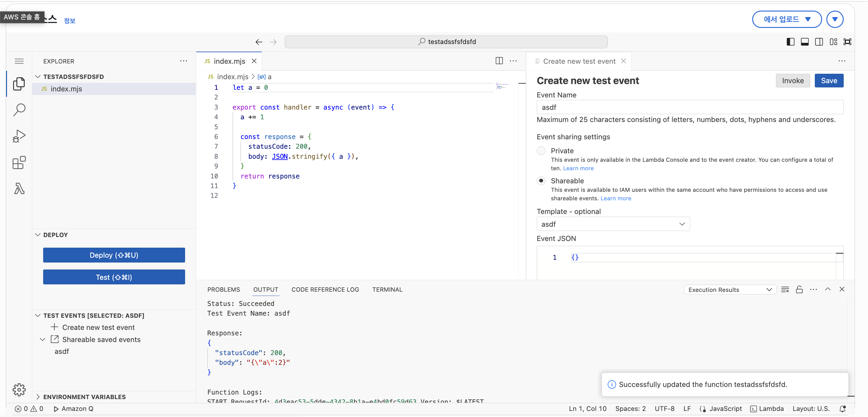Screen dimensions: 868x417
Task: Clear output using the clear icon
Action: point(785,290)
